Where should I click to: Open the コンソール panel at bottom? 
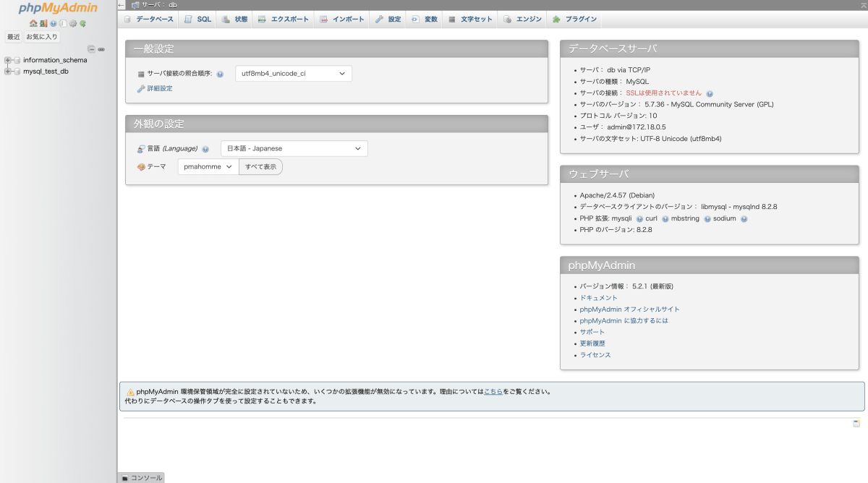142,478
